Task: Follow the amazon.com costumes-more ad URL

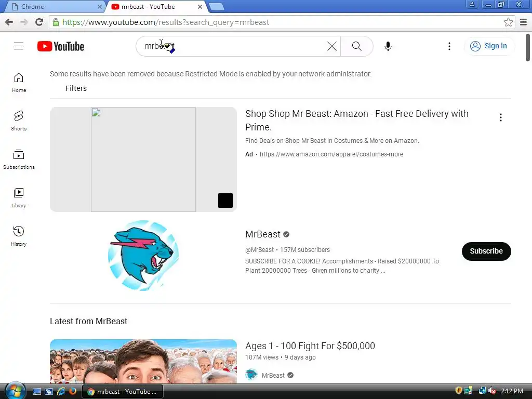Action: click(331, 154)
